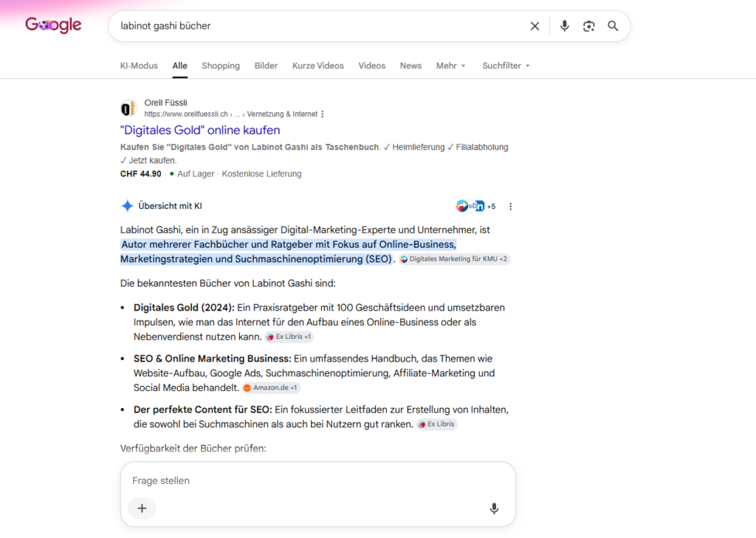
Task: Select the Alle tab
Action: (x=180, y=66)
